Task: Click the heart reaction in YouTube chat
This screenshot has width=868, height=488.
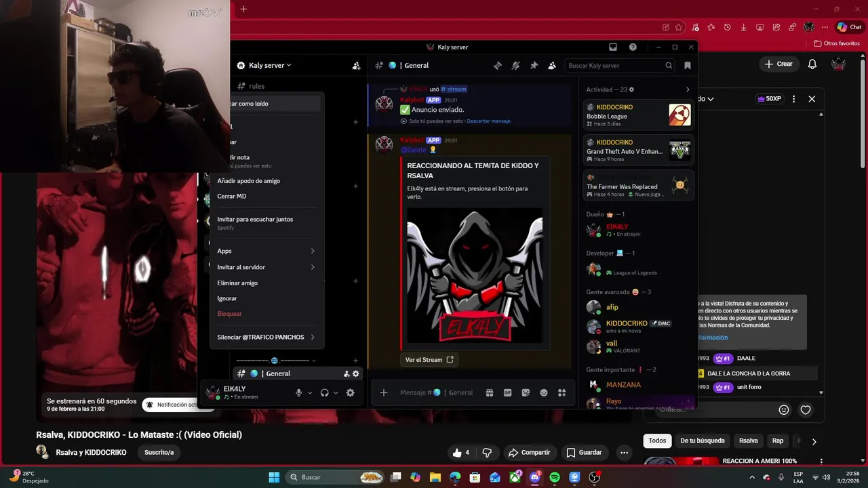Action: tap(806, 409)
